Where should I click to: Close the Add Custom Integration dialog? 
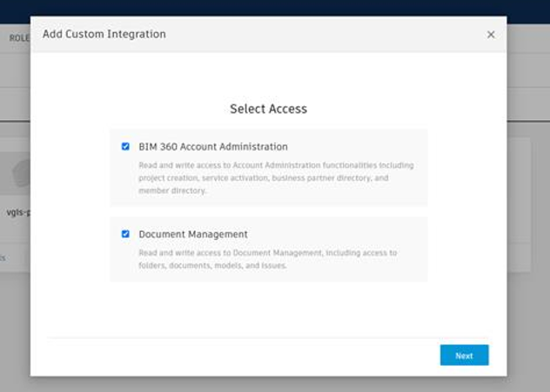pos(491,34)
